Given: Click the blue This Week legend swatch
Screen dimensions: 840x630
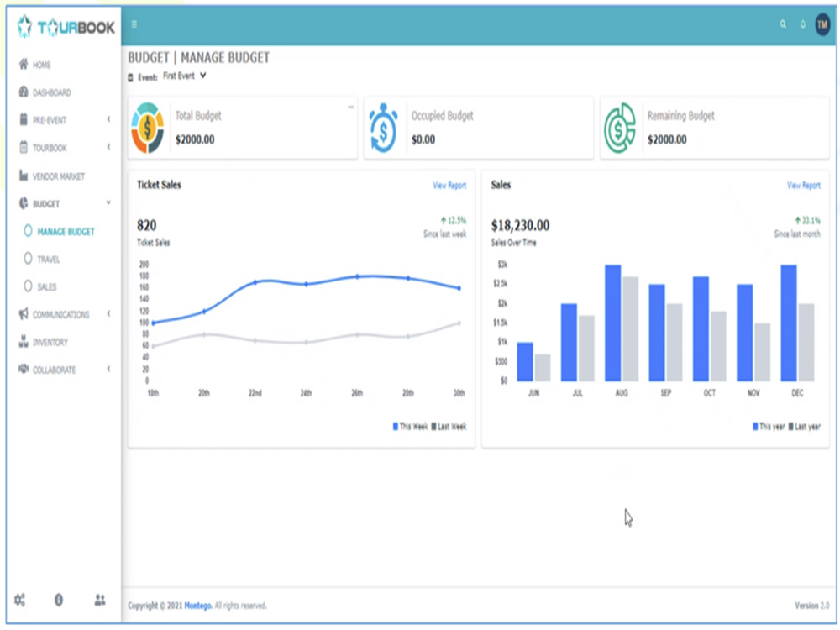Looking at the screenshot, I should click(x=394, y=426).
